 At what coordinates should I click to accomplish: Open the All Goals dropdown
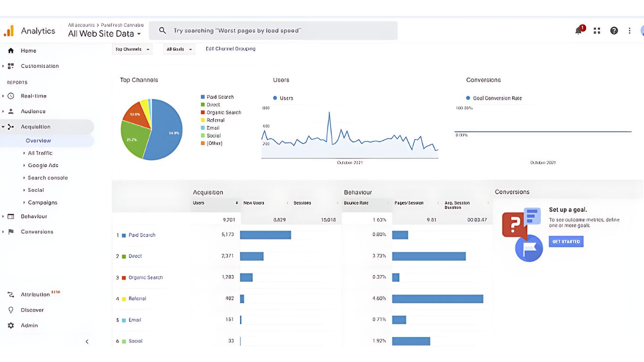(179, 49)
